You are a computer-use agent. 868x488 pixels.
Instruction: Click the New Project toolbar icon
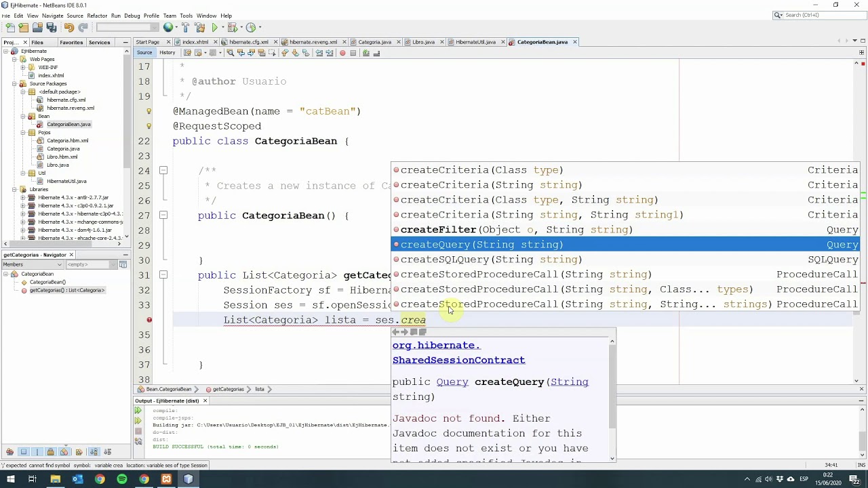24,28
